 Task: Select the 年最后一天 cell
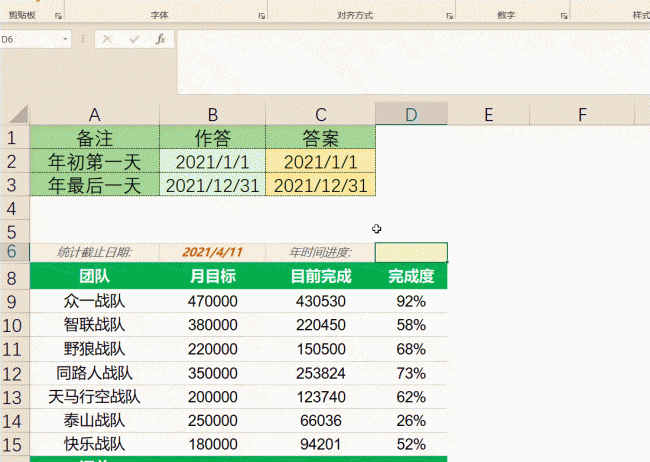(95, 185)
